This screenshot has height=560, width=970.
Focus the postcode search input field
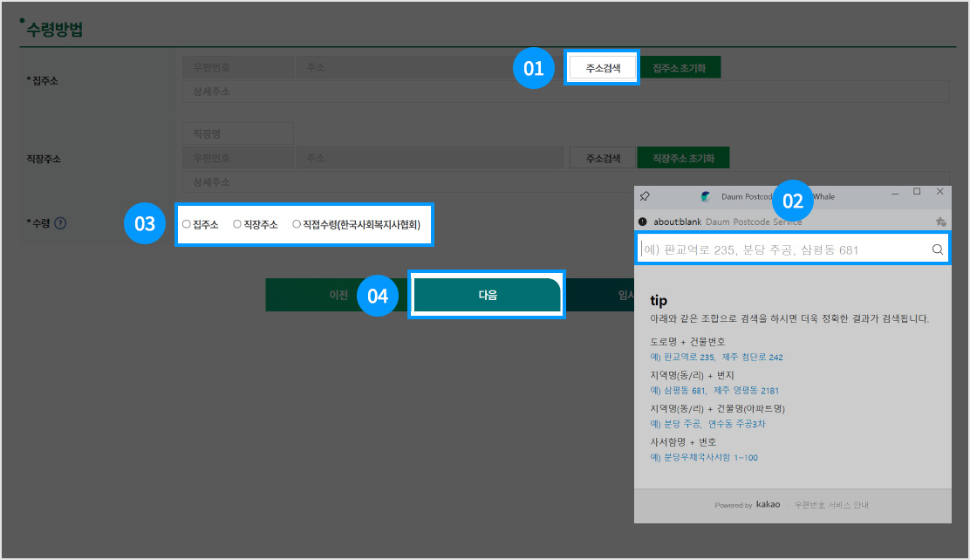point(785,249)
